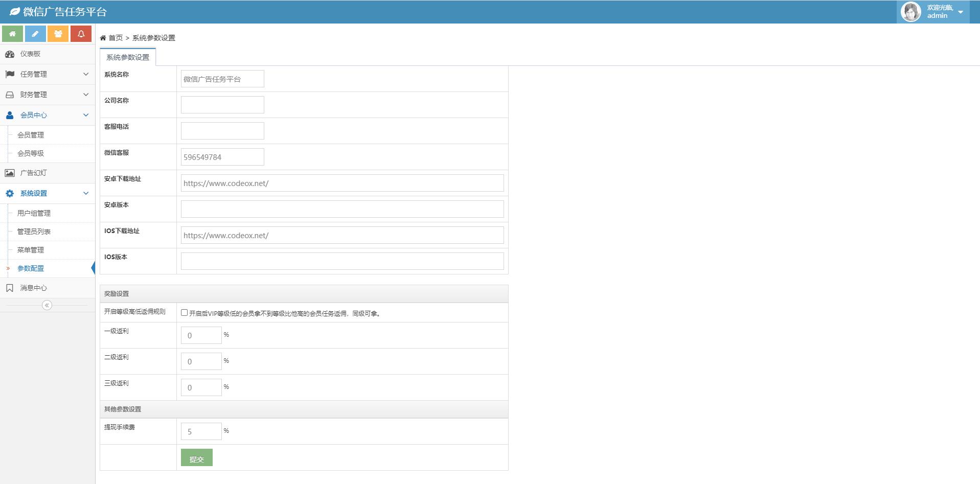Open 会员管理 in the sidebar

point(31,135)
